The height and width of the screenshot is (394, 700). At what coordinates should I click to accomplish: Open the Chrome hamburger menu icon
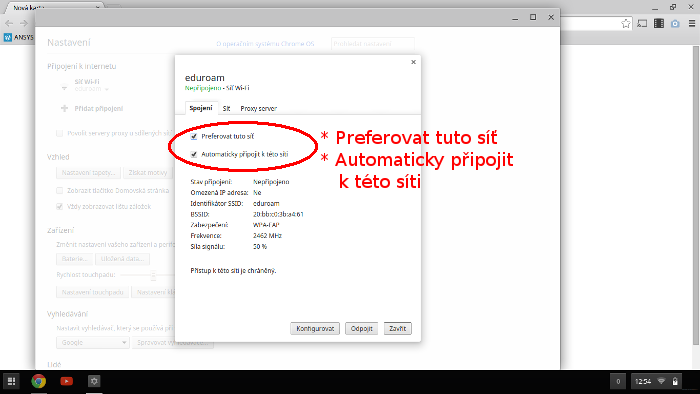692,24
